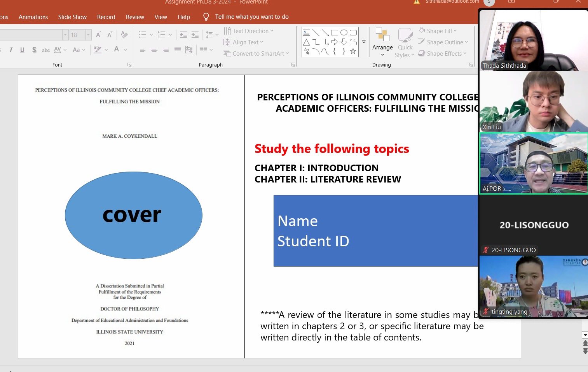Select the Elbow Connector shape
The height and width of the screenshot is (372, 588).
316,42
